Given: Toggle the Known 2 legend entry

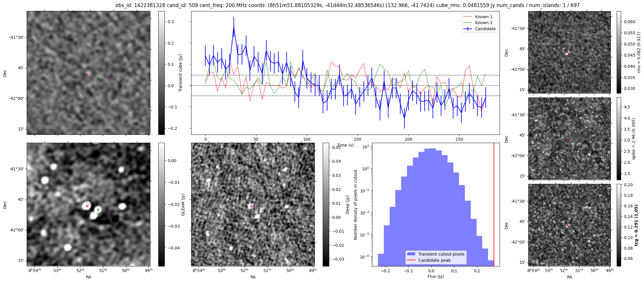Looking at the screenshot, I should coord(483,23).
